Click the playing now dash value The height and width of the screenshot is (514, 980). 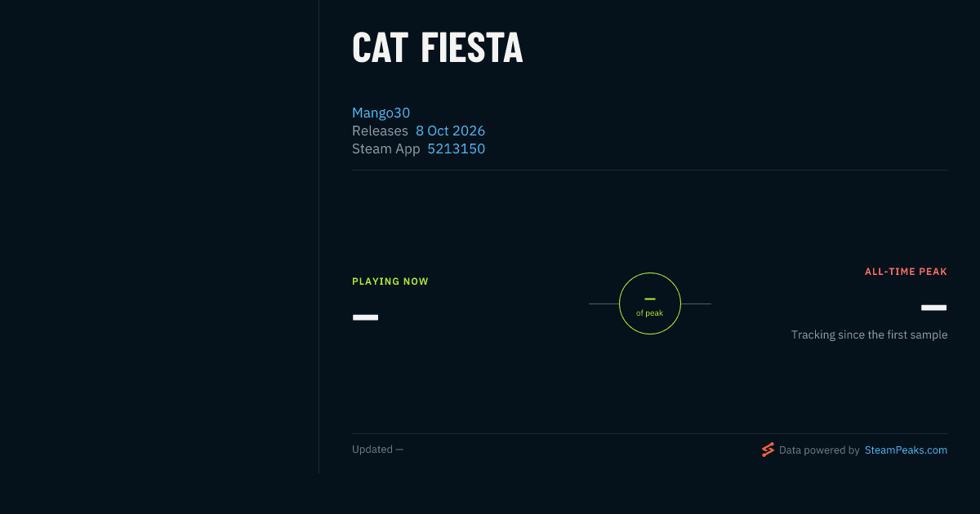tap(365, 317)
